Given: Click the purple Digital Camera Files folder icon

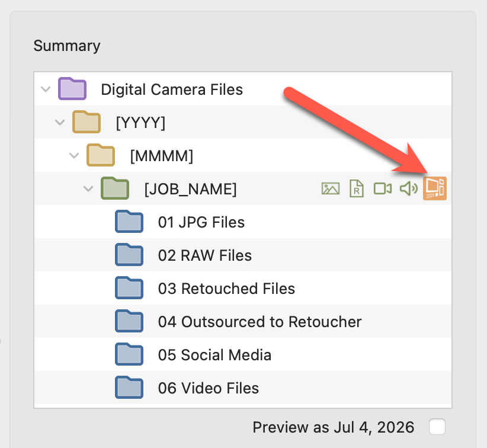Looking at the screenshot, I should coord(72,89).
